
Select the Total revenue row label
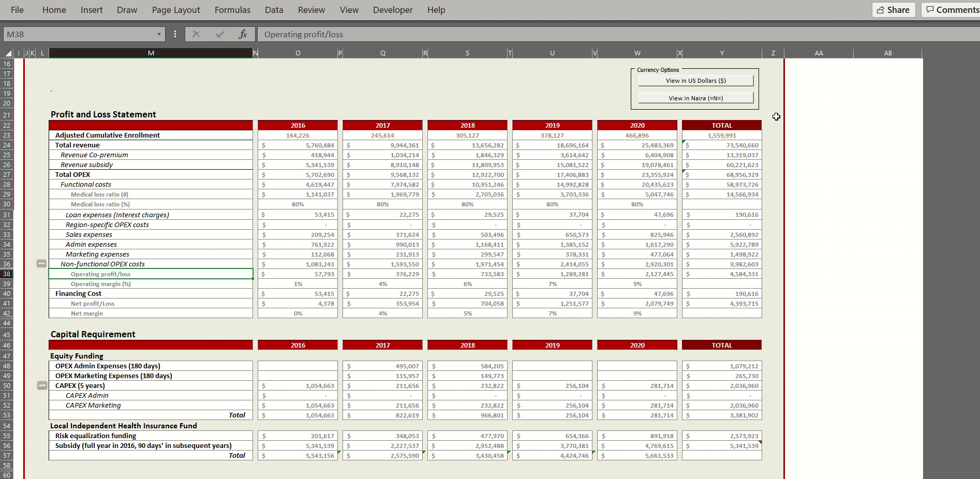(x=151, y=145)
